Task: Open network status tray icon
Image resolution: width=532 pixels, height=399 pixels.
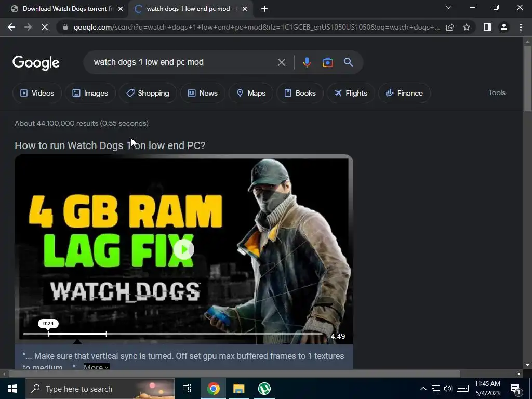Action: coord(436,389)
